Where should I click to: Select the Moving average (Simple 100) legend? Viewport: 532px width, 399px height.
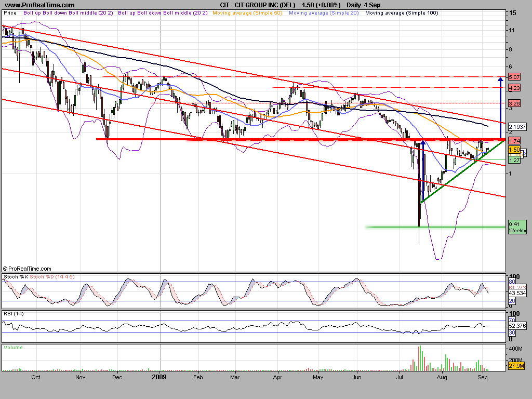[x=402, y=13]
